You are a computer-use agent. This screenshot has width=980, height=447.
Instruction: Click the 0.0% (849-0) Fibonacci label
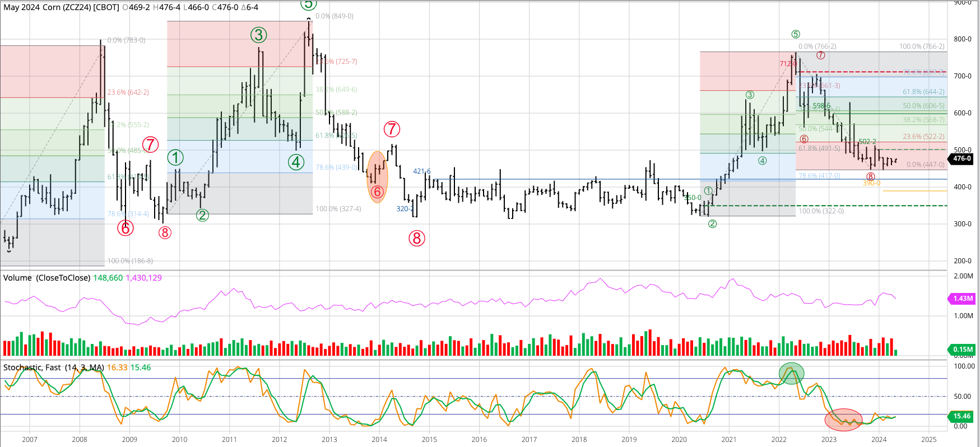coord(335,16)
